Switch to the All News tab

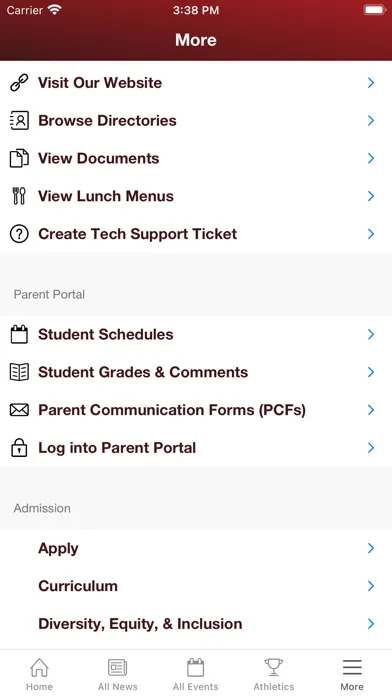[118, 673]
